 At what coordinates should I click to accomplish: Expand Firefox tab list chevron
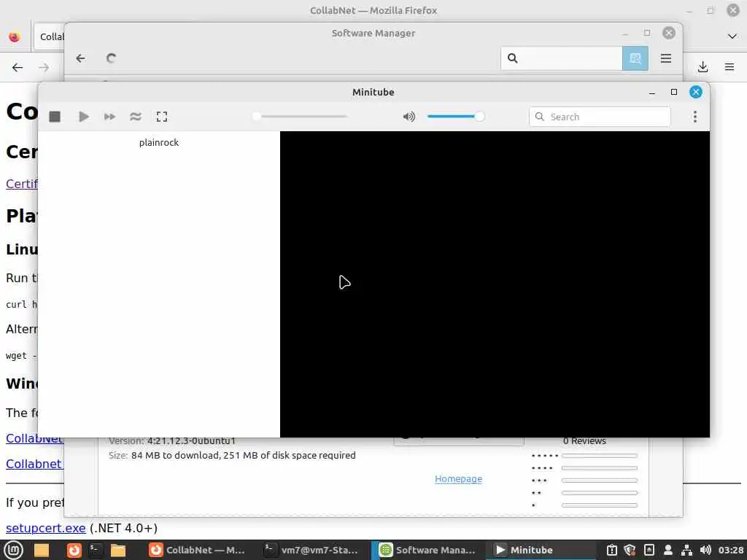point(732,36)
